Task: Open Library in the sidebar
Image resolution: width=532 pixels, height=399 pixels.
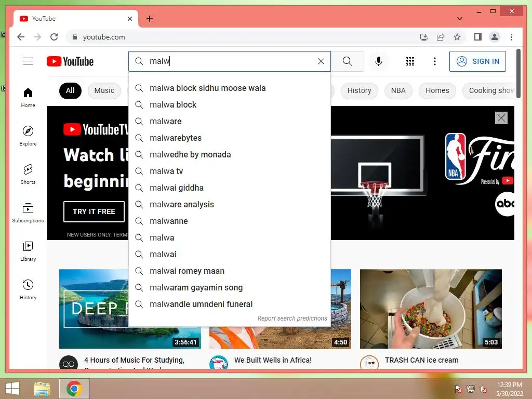Action: (28, 251)
